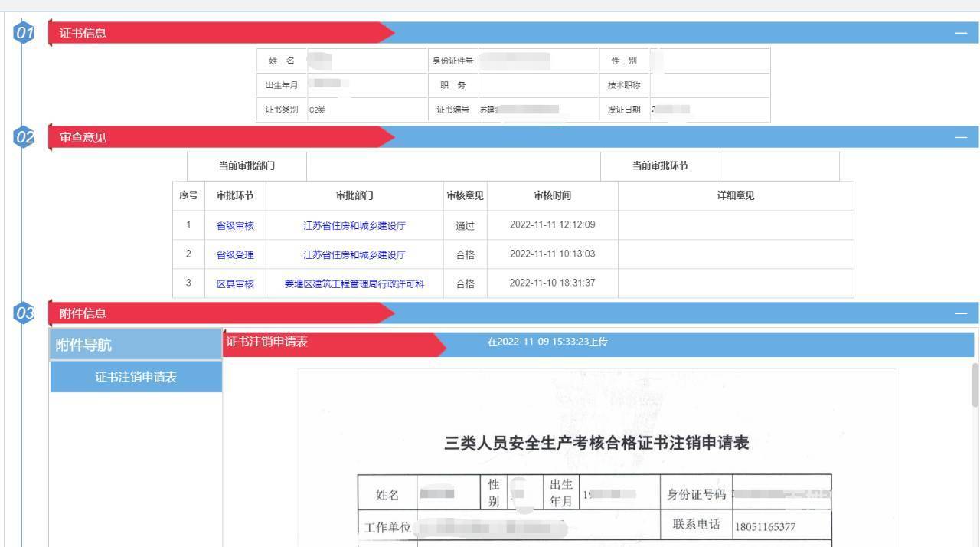The image size is (980, 547).
Task: Collapse the 审查意见 section with its dash icon
Action: pyautogui.click(x=961, y=138)
